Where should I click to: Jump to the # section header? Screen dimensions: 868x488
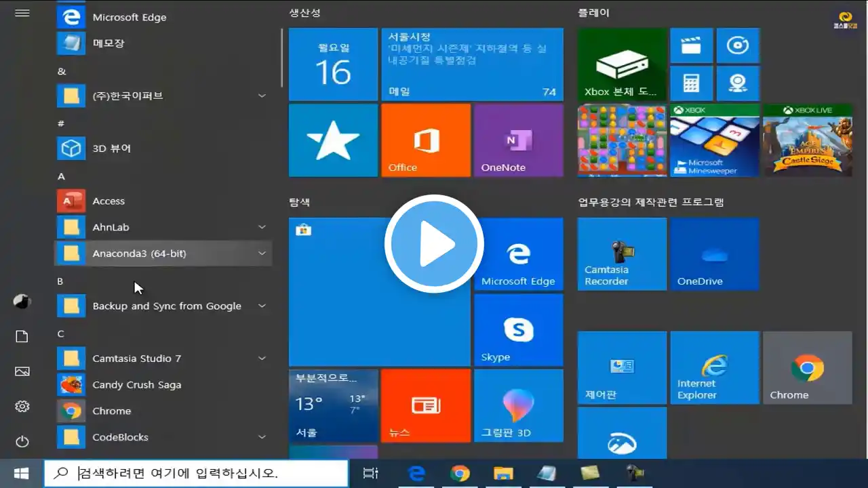point(61,123)
